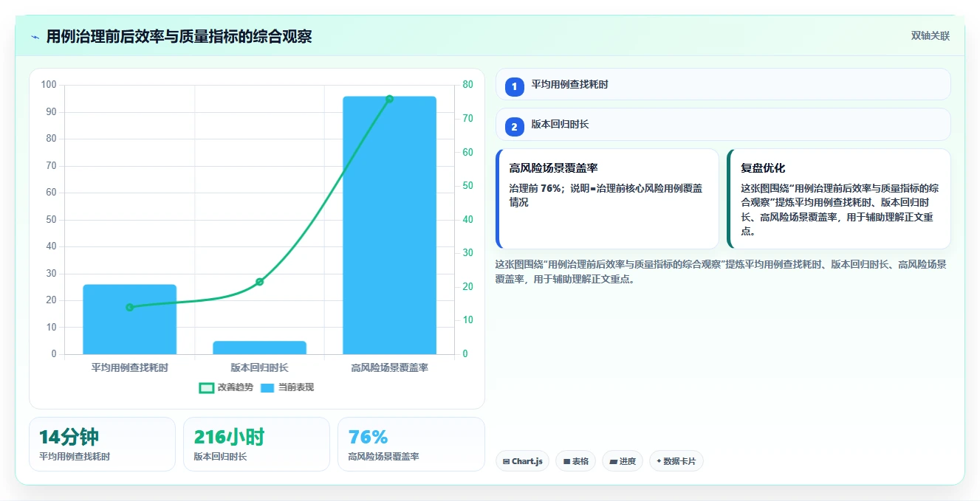The image size is (980, 501).
Task: Click the 双轴关联 label in header
Action: tap(930, 36)
